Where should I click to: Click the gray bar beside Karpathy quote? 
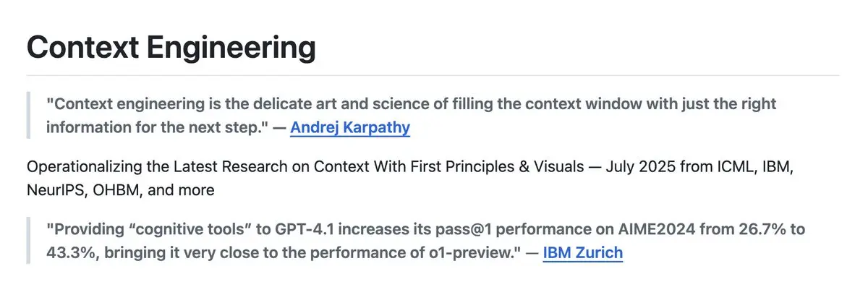click(28, 116)
